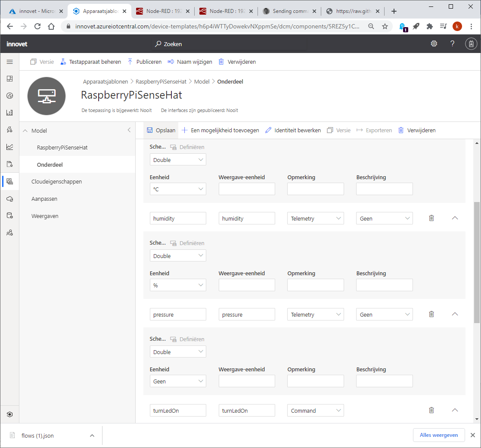Click the Zoeken search box
The width and height of the screenshot is (481, 448).
tap(229, 44)
